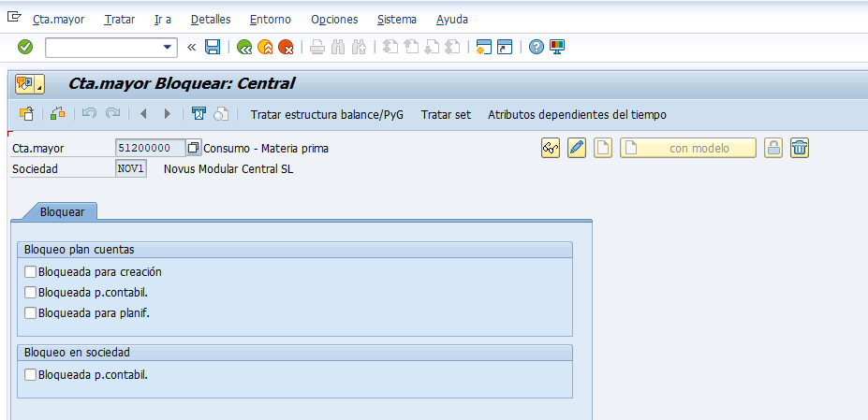The image size is (868, 420).
Task: Click the con modelo button
Action: click(x=688, y=149)
